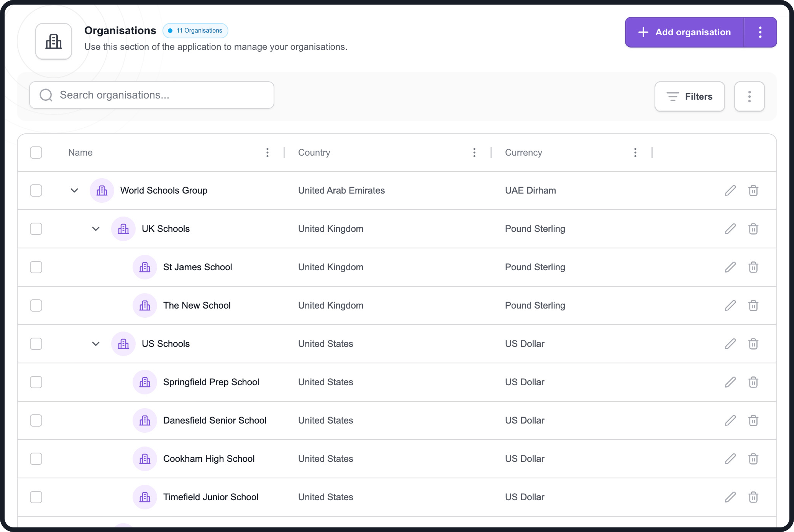Delete World Schools Group using trash icon

pos(753,190)
